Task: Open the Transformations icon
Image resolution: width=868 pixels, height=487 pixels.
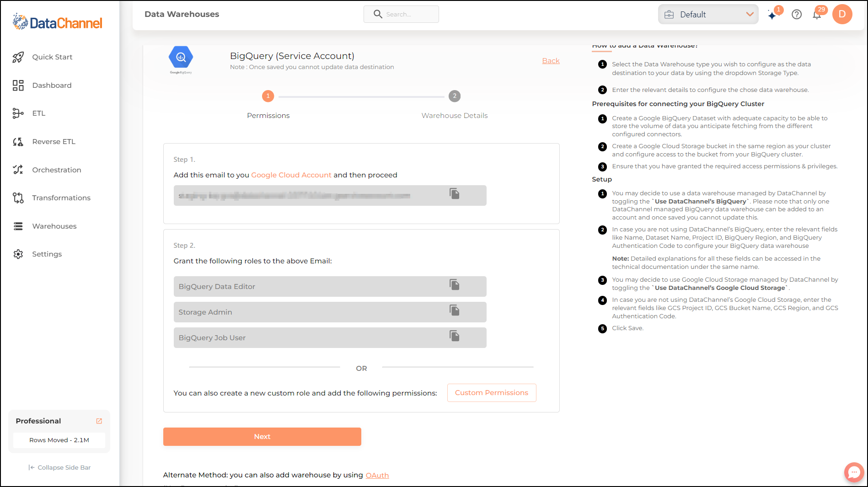Action: coord(18,198)
